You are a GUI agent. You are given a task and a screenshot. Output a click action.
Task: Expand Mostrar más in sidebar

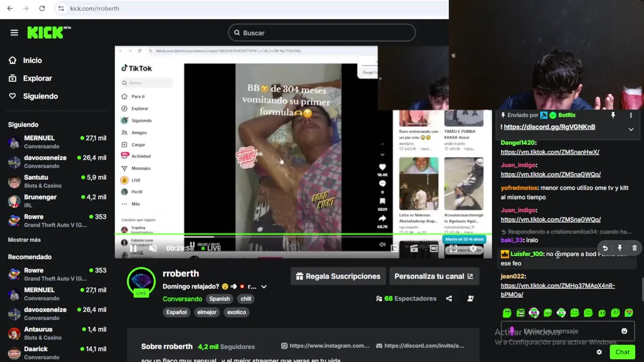click(x=24, y=240)
